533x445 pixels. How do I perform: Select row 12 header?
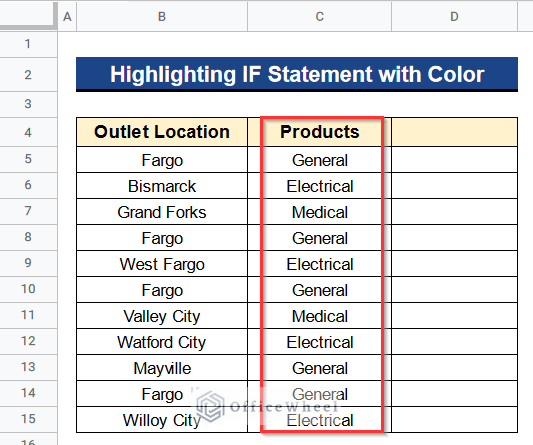28,342
